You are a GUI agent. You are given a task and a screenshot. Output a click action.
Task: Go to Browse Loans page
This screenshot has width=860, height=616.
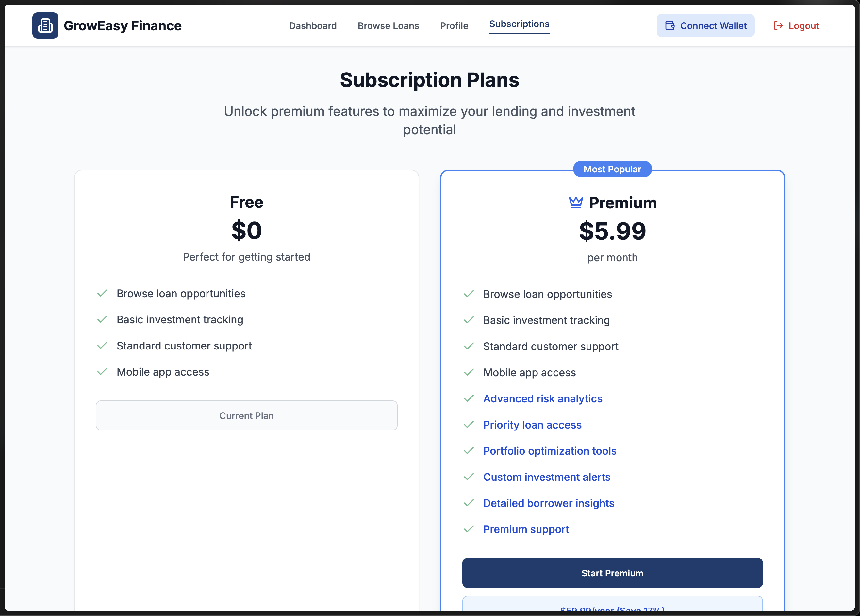388,26
